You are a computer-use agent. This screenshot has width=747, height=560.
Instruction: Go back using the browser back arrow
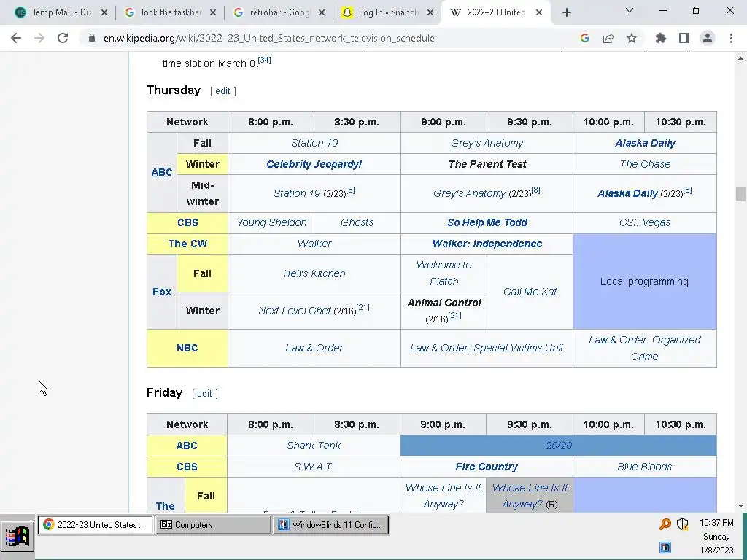16,38
